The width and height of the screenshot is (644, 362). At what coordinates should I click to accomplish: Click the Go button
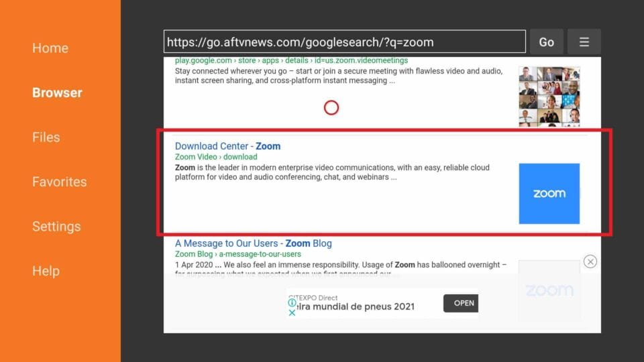pos(546,42)
